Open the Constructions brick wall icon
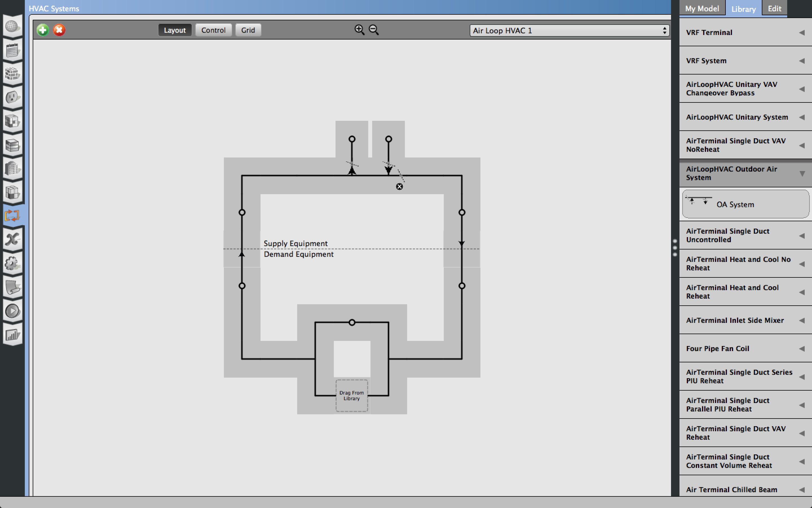This screenshot has width=812, height=508. (x=12, y=74)
